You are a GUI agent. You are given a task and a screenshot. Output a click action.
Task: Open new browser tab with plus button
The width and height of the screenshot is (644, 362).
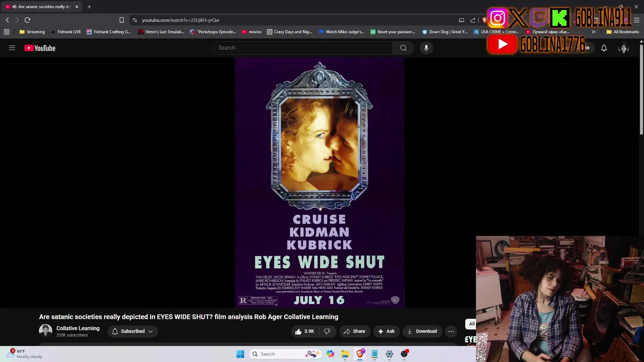click(x=89, y=7)
